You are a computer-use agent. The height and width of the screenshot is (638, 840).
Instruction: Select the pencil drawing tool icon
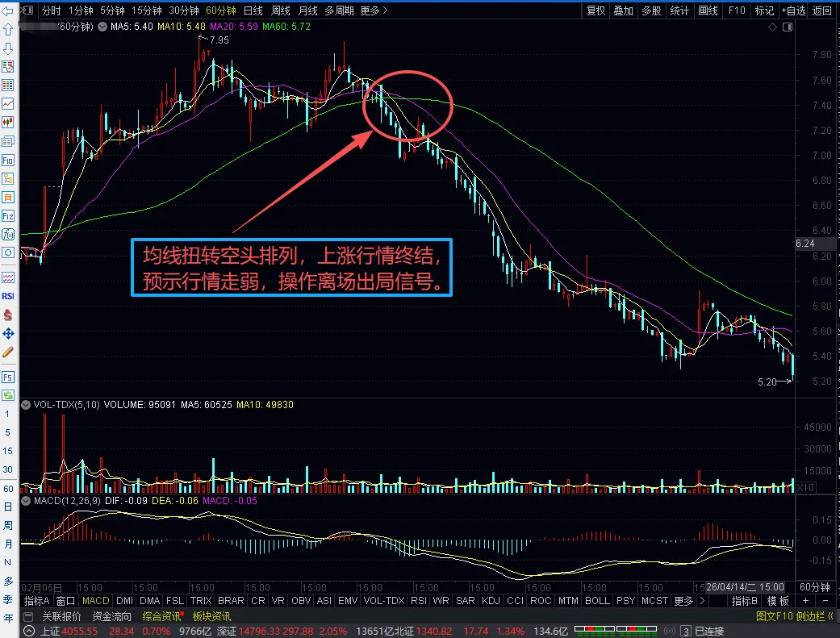(8, 352)
